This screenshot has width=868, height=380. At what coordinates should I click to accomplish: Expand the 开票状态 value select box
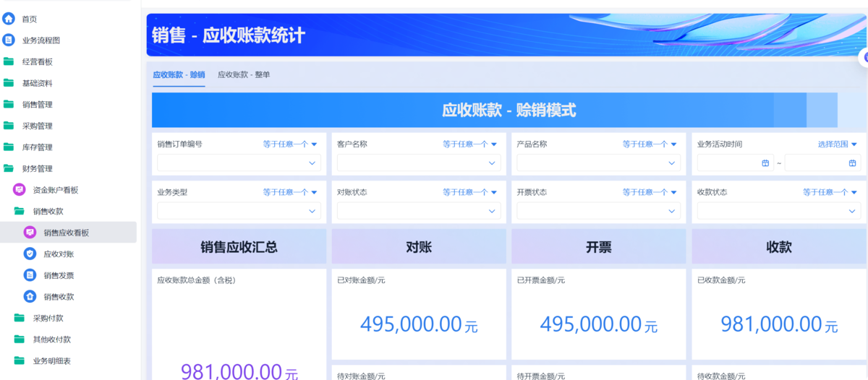click(x=599, y=211)
